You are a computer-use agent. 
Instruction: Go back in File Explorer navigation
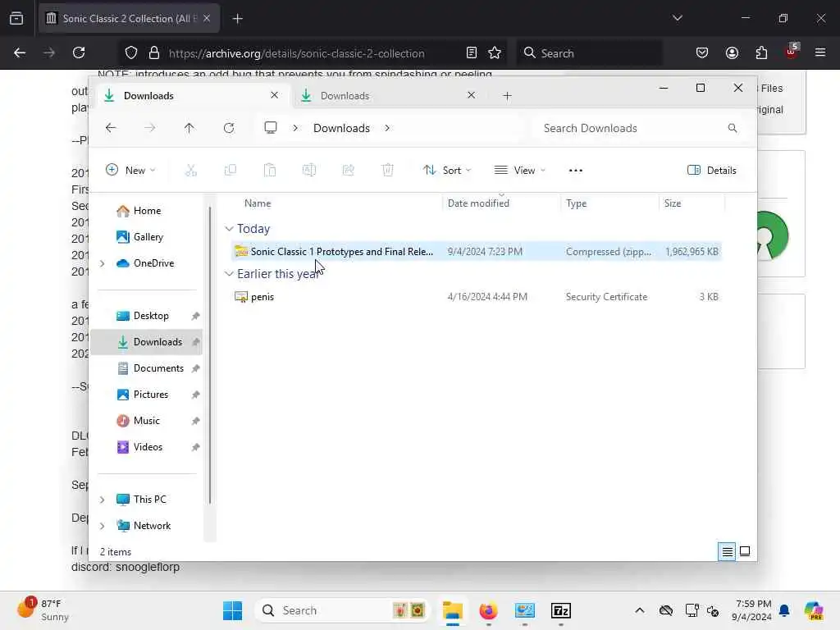[x=111, y=128]
